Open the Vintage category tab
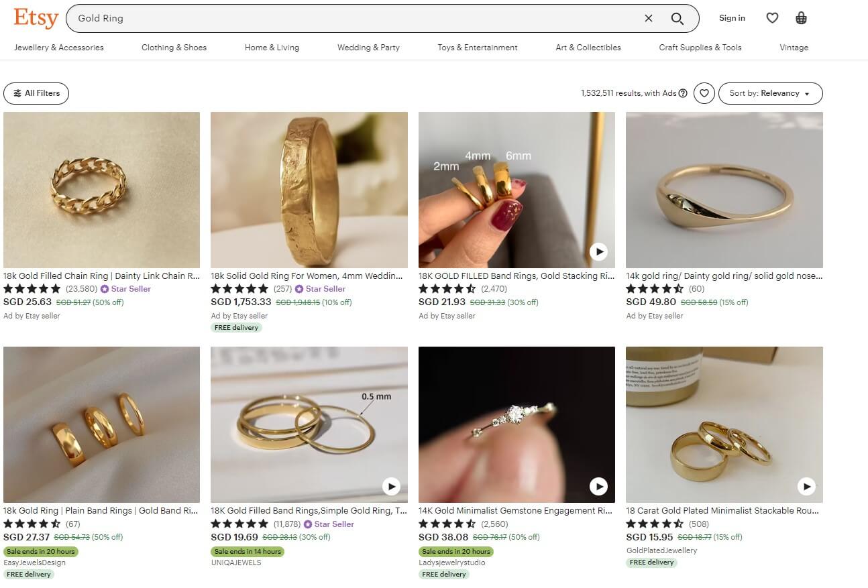 794,48
